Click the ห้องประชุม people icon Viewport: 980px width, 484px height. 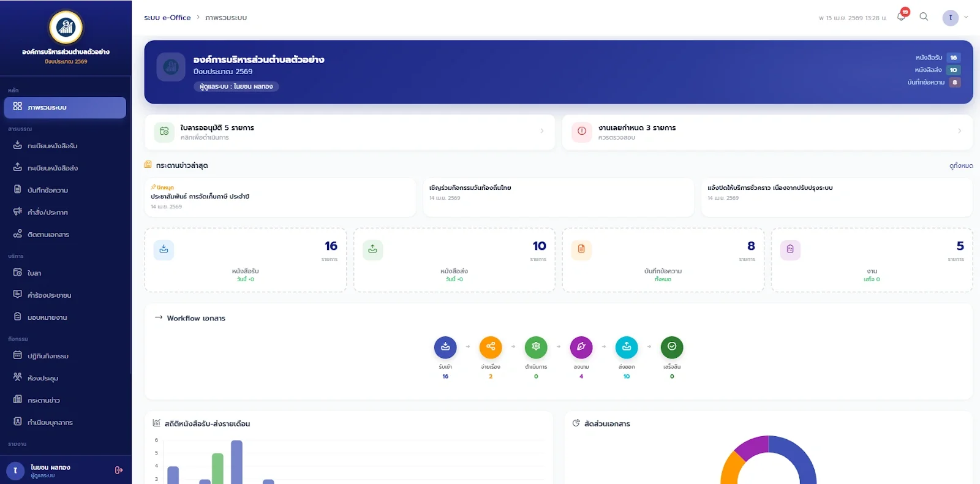click(x=18, y=377)
